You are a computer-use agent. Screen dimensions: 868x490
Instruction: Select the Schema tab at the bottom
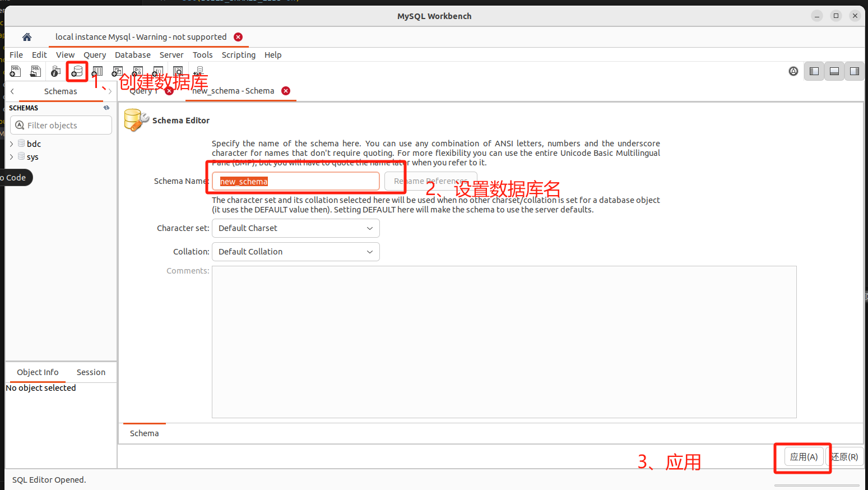(145, 433)
